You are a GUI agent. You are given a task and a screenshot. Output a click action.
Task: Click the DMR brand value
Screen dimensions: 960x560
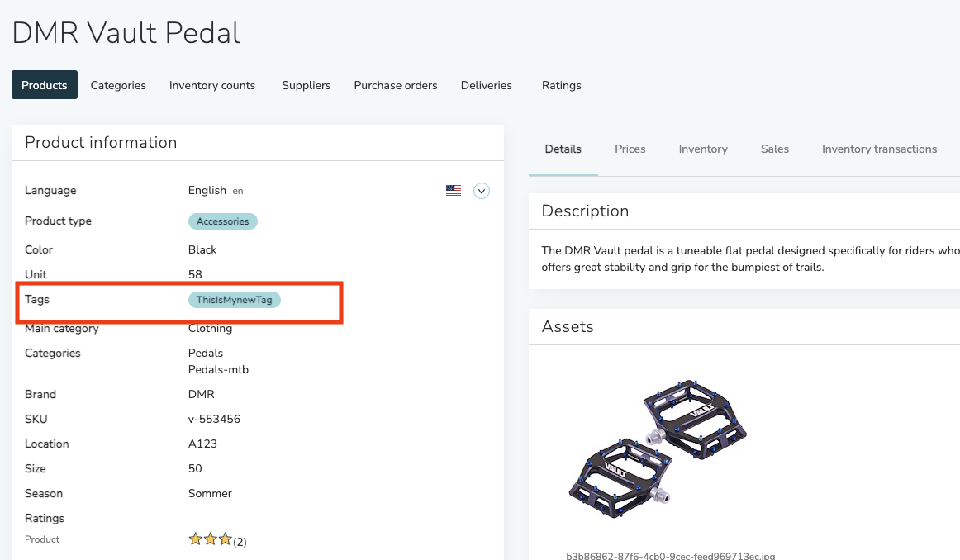coord(202,394)
